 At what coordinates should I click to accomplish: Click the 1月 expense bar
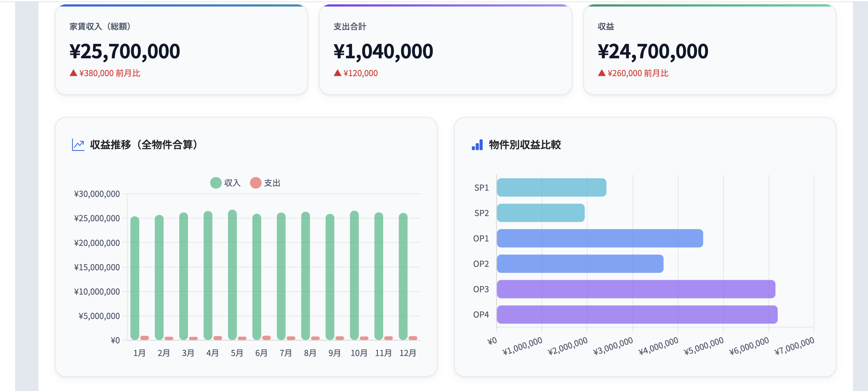[x=145, y=338]
